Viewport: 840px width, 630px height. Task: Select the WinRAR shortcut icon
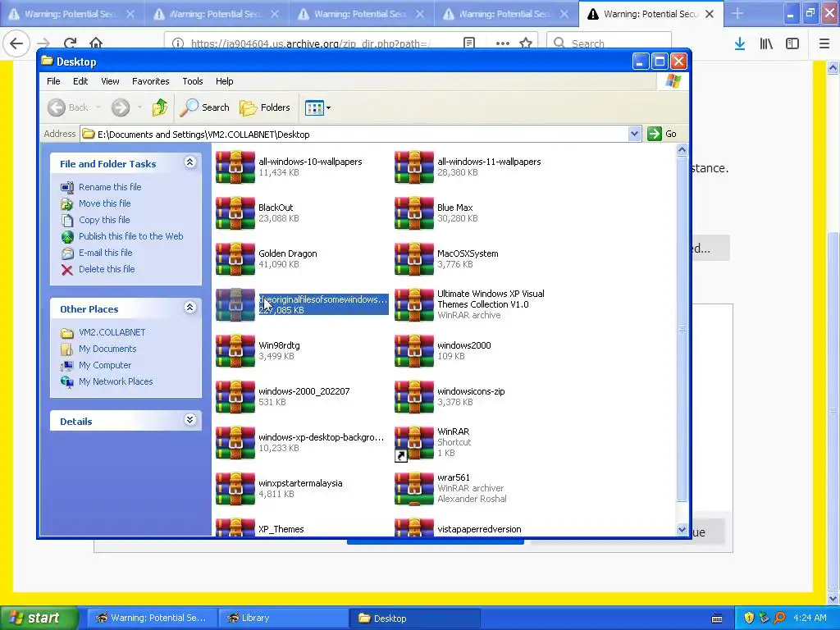pyautogui.click(x=414, y=442)
